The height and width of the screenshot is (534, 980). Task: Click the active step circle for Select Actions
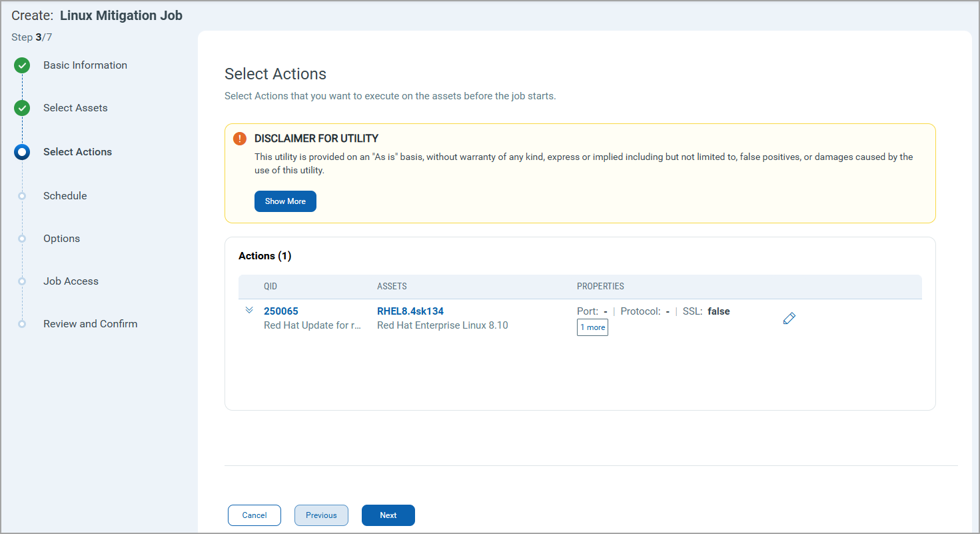point(22,152)
